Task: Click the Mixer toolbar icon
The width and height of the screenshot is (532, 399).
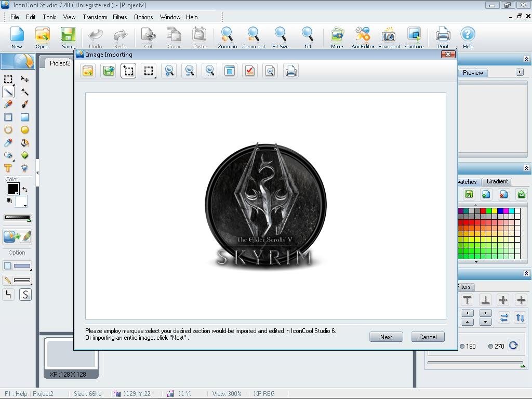Action: 337,37
